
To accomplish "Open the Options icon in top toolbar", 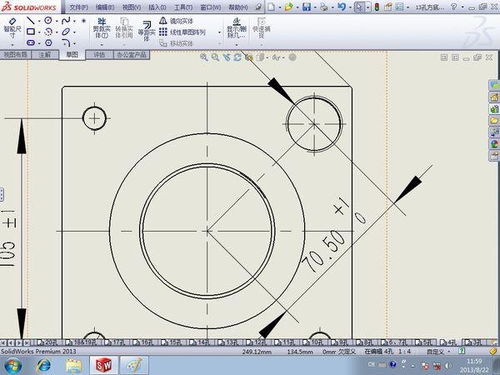I will [399, 7].
